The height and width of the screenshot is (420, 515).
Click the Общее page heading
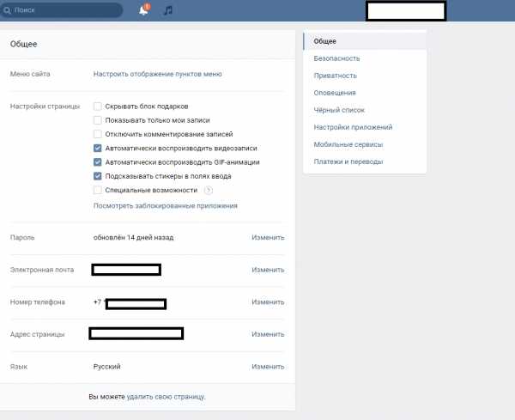click(23, 44)
